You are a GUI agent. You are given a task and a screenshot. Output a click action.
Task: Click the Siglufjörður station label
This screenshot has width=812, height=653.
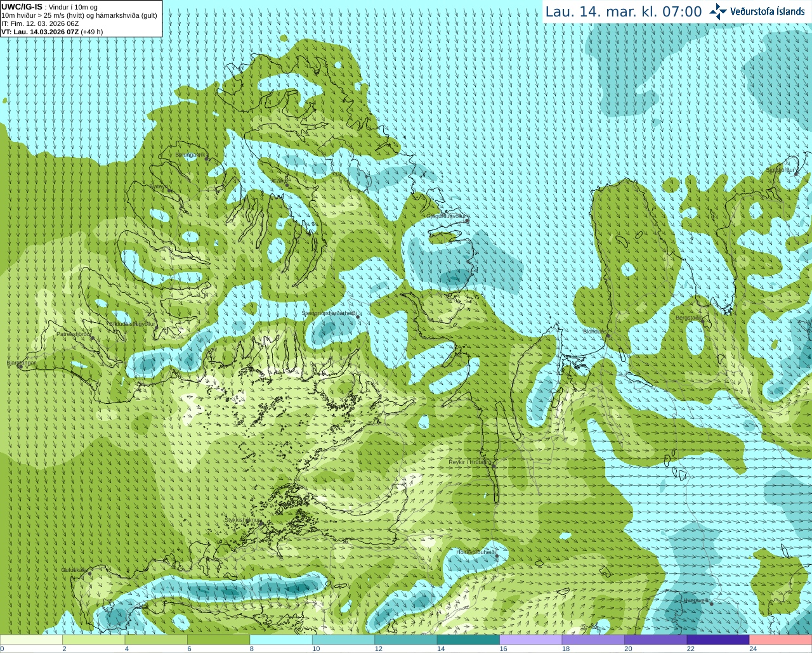(781, 170)
